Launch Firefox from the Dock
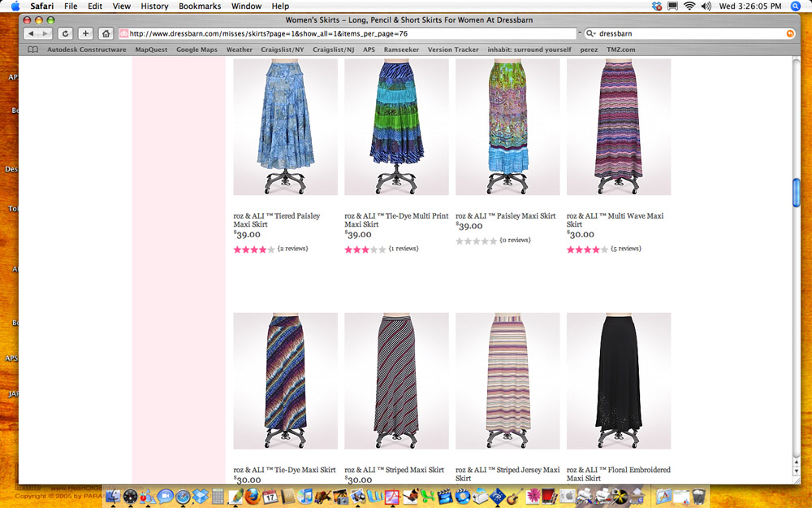The height and width of the screenshot is (508, 812). (x=253, y=496)
